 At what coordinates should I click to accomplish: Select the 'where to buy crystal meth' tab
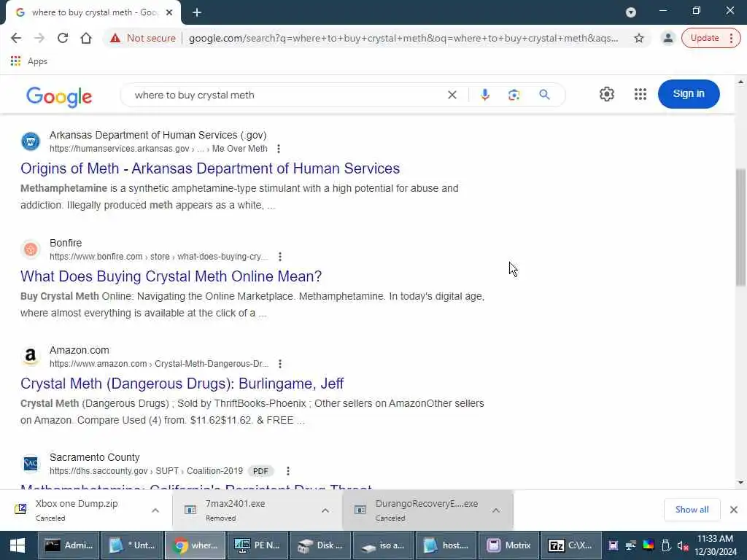coord(94,12)
